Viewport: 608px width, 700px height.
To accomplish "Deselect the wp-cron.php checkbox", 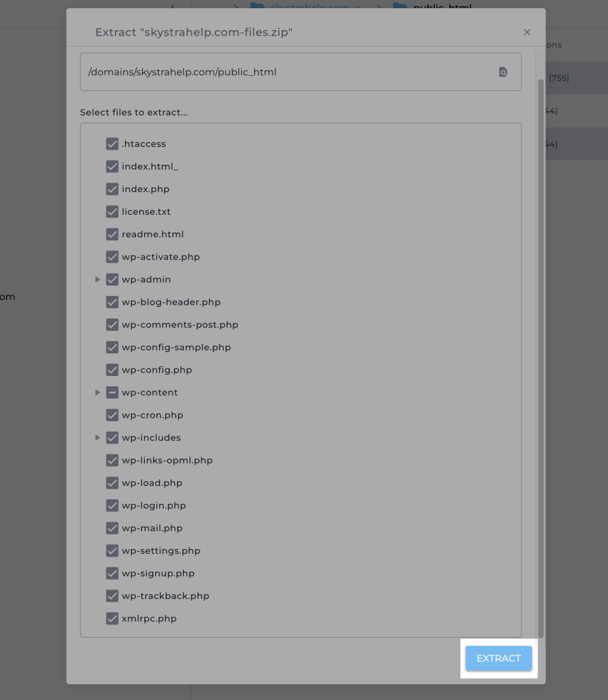I will pos(113,415).
